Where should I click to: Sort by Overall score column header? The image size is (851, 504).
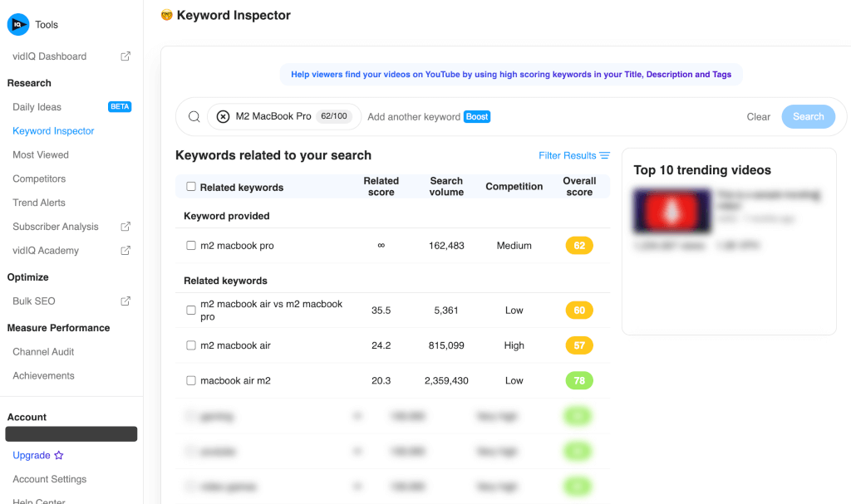tap(579, 187)
